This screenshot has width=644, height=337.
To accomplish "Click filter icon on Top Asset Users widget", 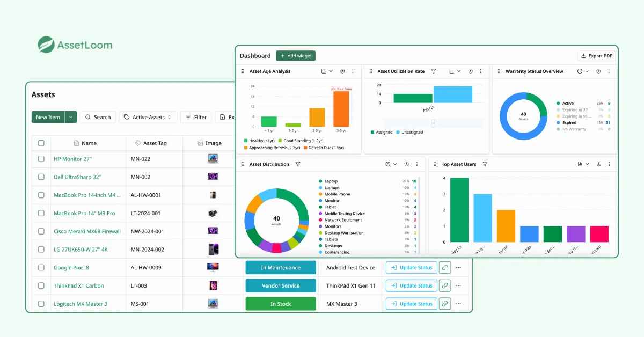I will 485,164.
